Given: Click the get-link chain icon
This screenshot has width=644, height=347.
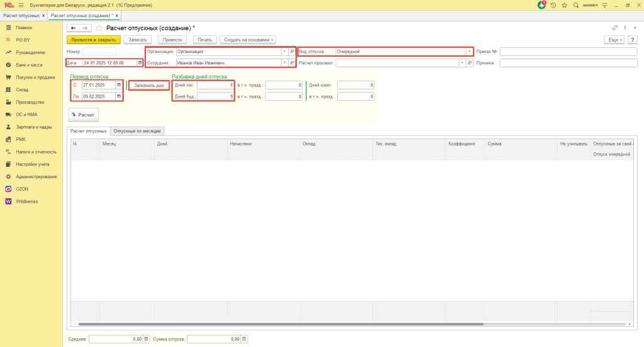Looking at the screenshot, I should tap(614, 28).
